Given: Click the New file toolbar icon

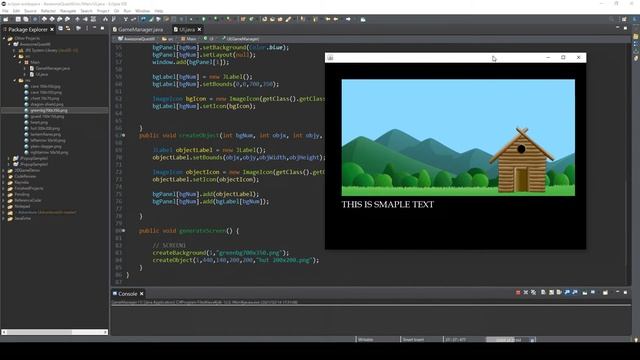Looking at the screenshot, I should 6,19.
